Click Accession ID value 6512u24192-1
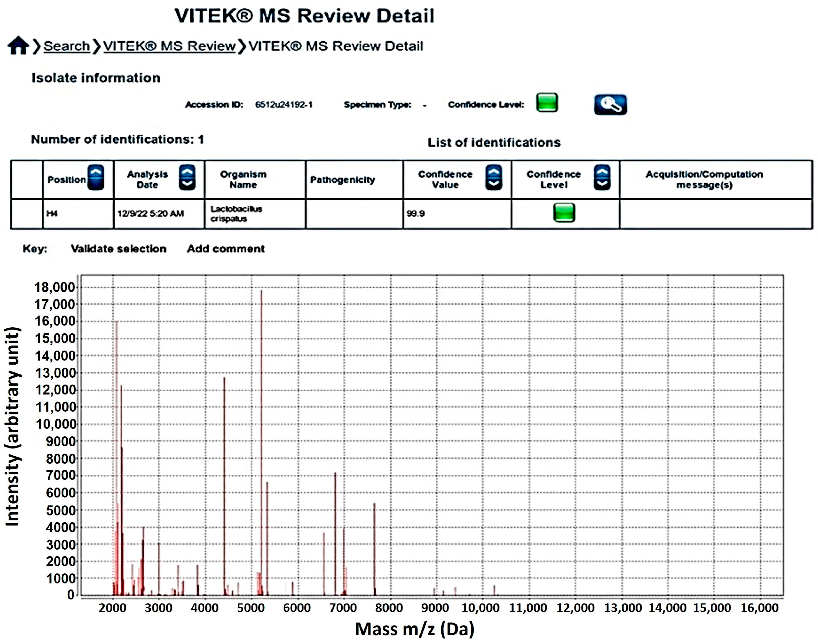 tap(284, 104)
